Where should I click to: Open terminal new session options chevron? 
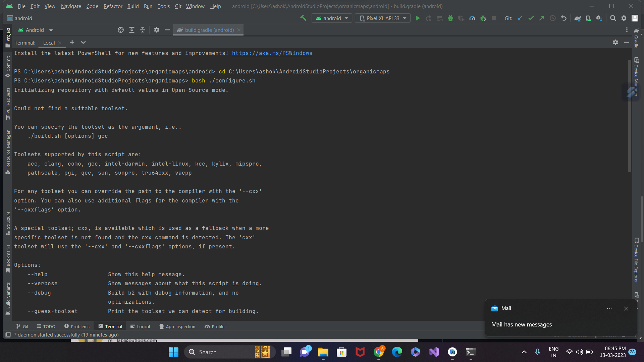pos(83,42)
